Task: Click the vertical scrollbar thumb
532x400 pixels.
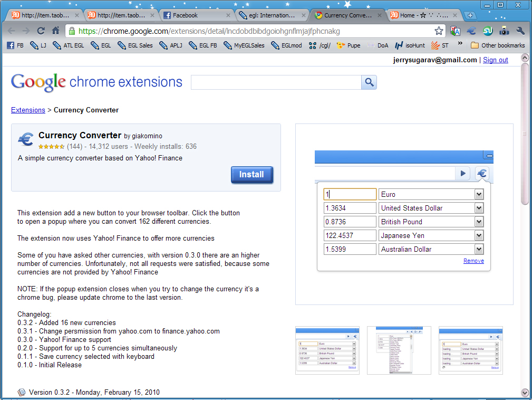Action: point(525,134)
